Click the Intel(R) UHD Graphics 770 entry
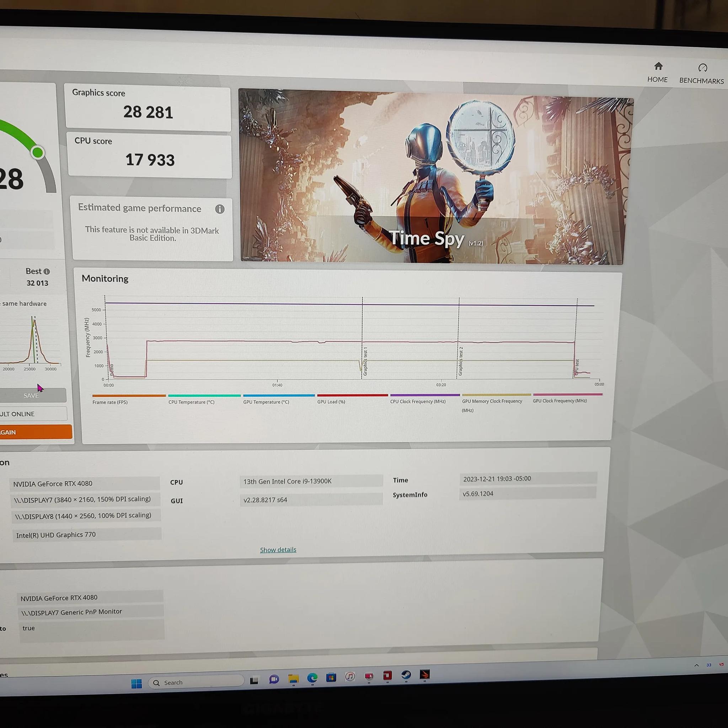 point(87,534)
